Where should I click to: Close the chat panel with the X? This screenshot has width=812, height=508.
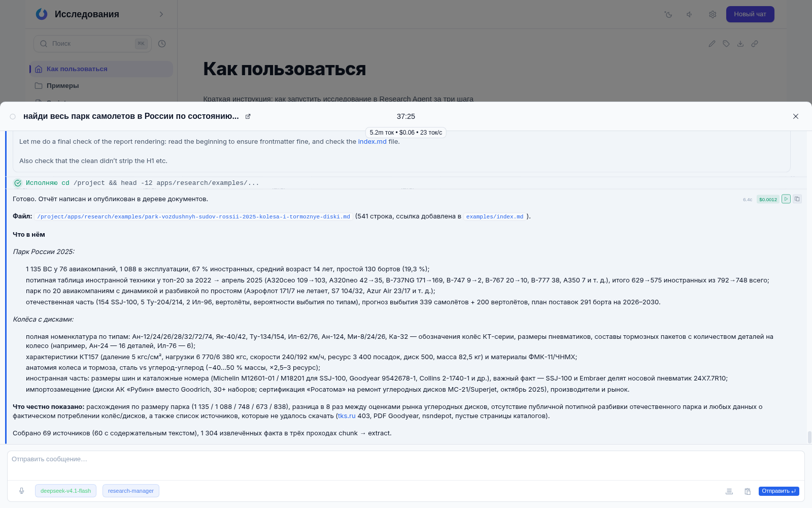pyautogui.click(x=796, y=116)
